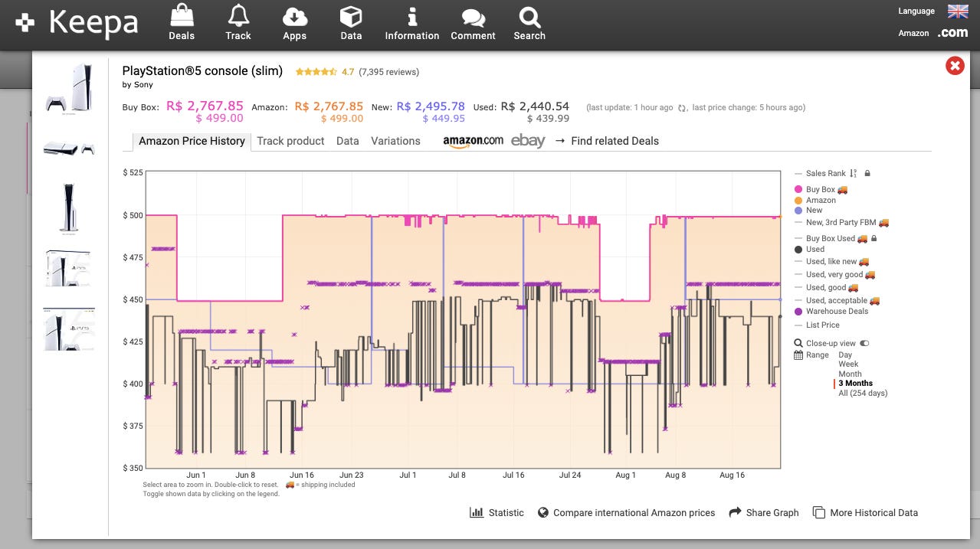Select the PS5 box thumbnail

click(70, 267)
